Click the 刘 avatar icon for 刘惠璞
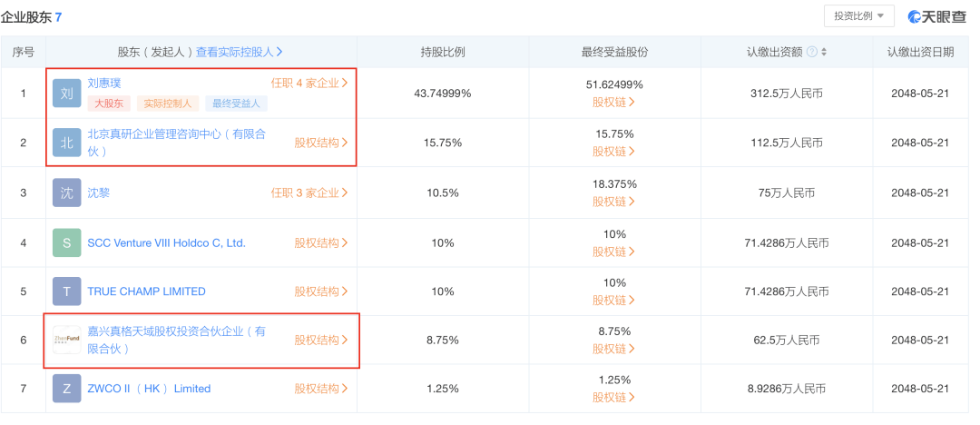The height and width of the screenshot is (425, 980). (x=67, y=94)
